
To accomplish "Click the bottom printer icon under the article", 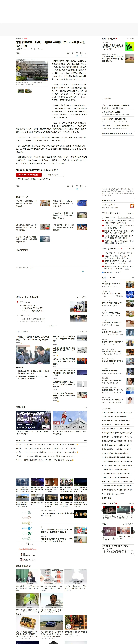I will (18, 186).
